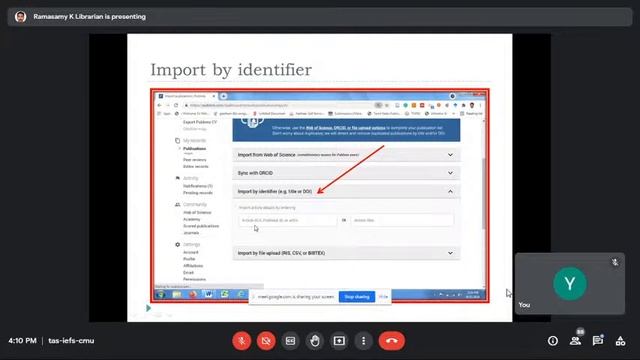This screenshot has height=360, width=640.
Task: Show everyone in the people panel
Action: click(x=576, y=341)
